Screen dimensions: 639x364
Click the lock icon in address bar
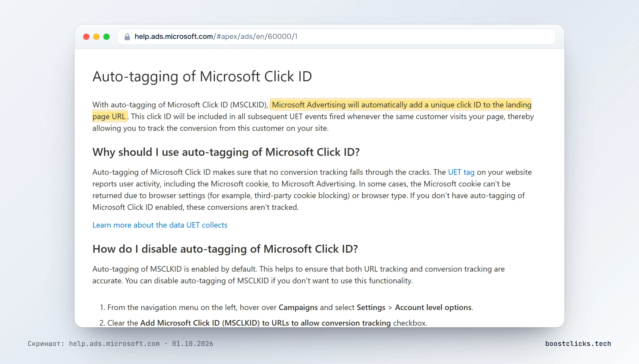click(127, 37)
